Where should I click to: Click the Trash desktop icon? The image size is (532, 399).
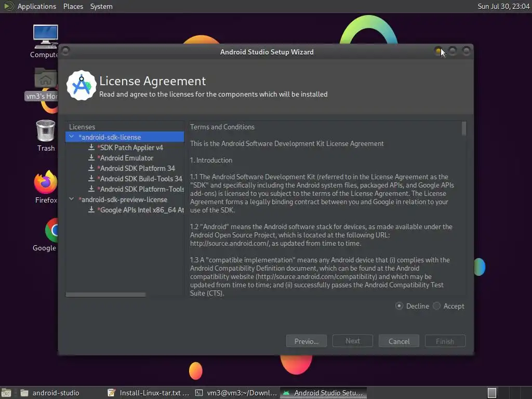click(x=46, y=130)
